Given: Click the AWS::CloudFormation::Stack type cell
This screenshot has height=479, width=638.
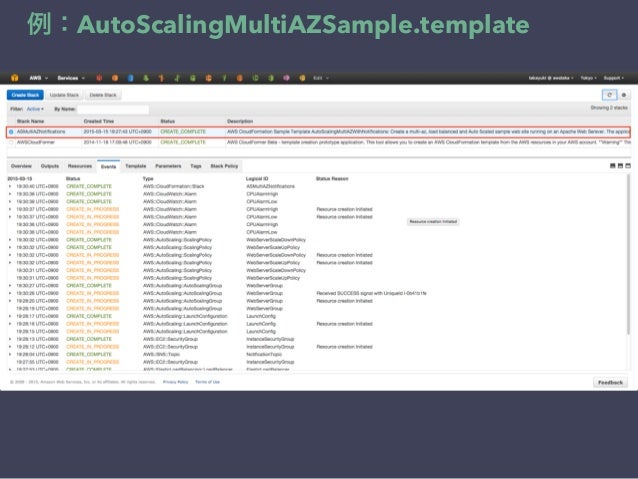Looking at the screenshot, I should [x=174, y=186].
